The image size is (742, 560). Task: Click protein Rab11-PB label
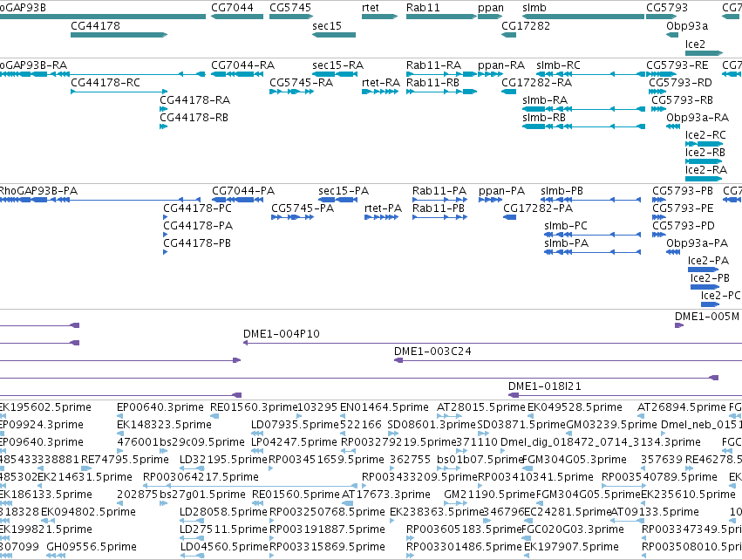pos(439,208)
